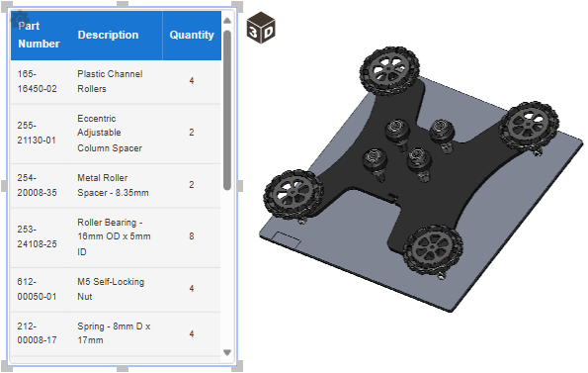Viewport: 588px width, 373px height.
Task: Select part number 253-24108-25
Action: pyautogui.click(x=38, y=236)
